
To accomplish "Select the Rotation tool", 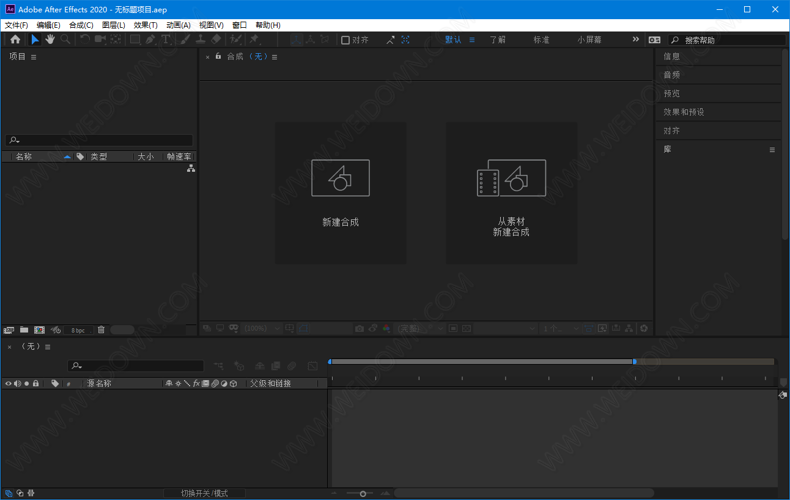I will click(85, 39).
